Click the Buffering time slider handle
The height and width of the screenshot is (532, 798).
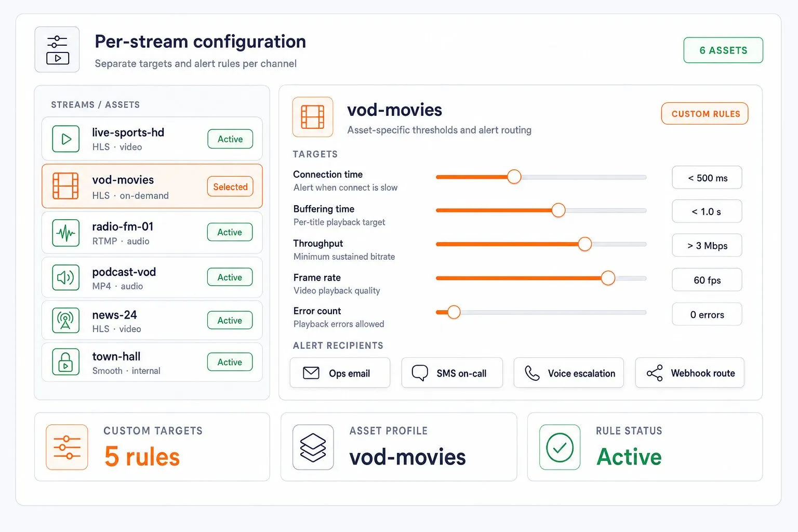point(558,210)
